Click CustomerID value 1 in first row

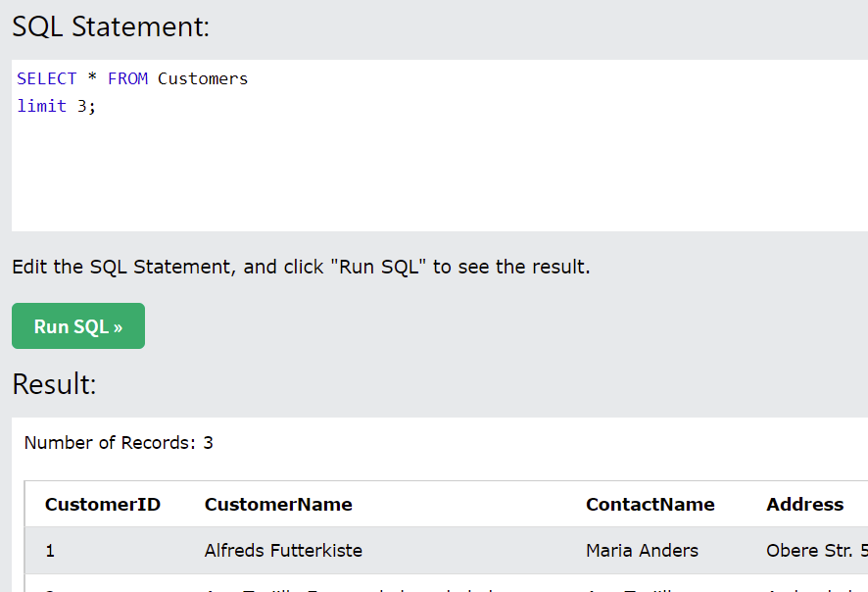(x=50, y=551)
